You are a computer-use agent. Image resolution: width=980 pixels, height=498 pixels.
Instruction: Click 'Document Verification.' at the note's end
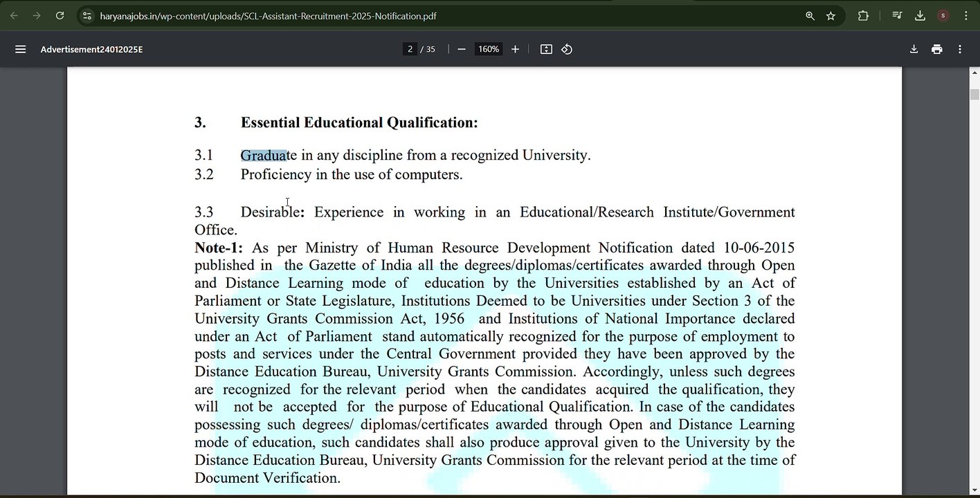click(x=268, y=478)
